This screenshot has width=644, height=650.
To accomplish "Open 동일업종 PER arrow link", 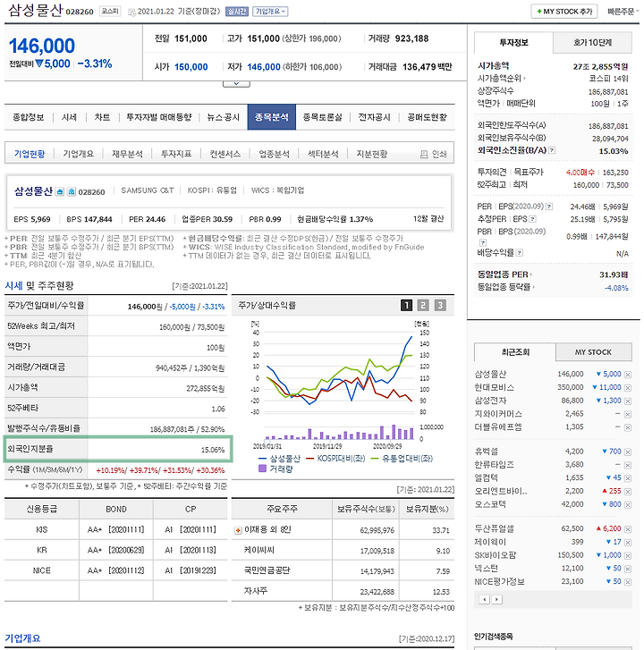I will [x=504, y=274].
